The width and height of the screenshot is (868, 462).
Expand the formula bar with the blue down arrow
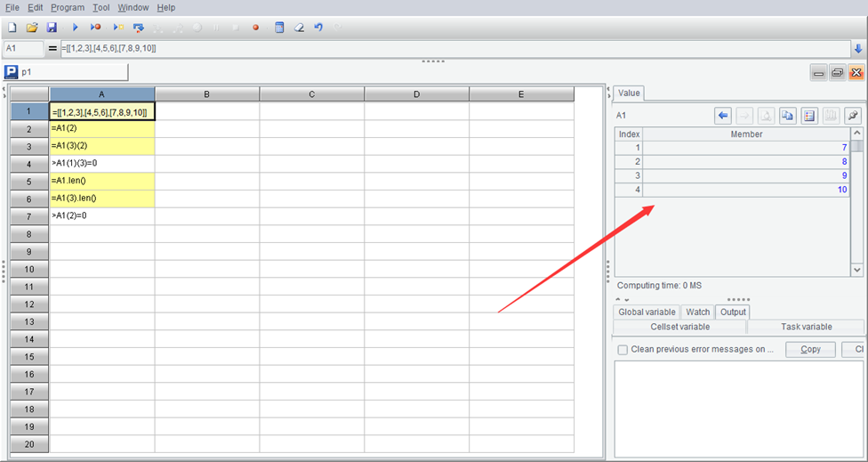point(858,48)
